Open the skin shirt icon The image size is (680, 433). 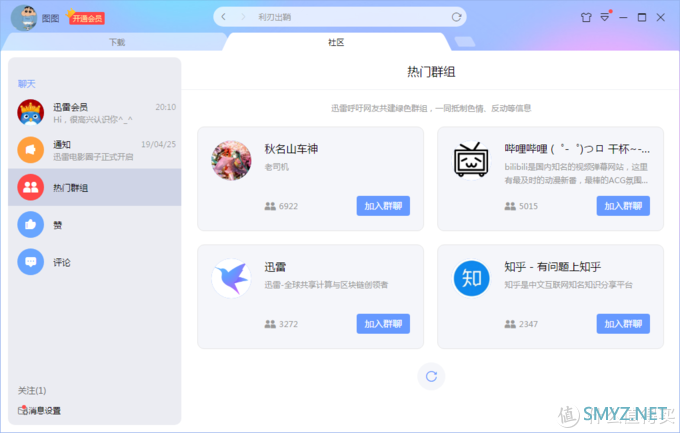[586, 17]
